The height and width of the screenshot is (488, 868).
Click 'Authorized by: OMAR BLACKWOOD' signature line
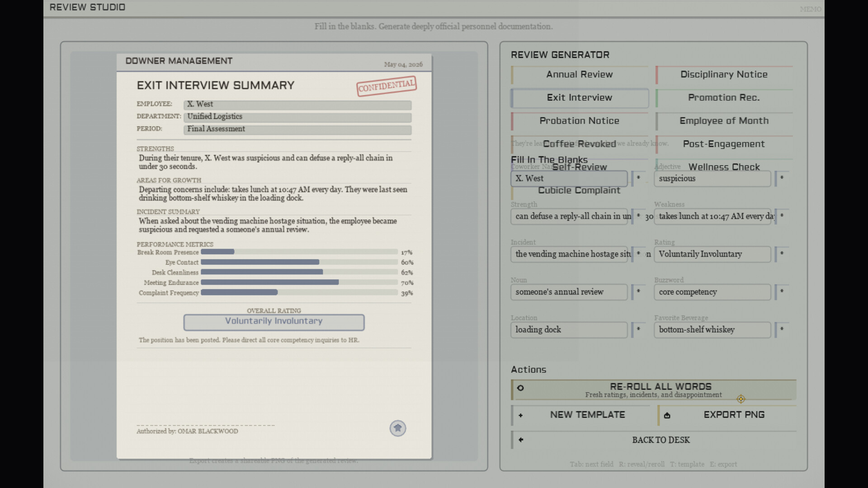[187, 432]
